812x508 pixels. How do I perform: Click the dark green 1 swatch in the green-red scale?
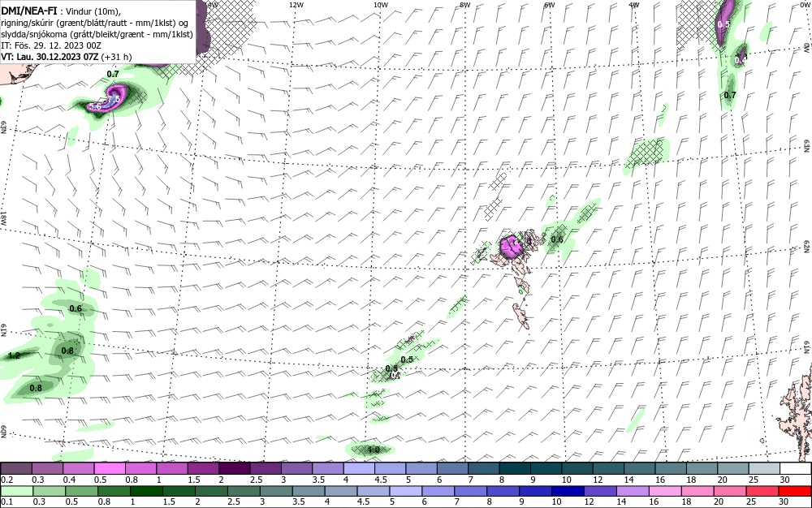click(x=146, y=491)
